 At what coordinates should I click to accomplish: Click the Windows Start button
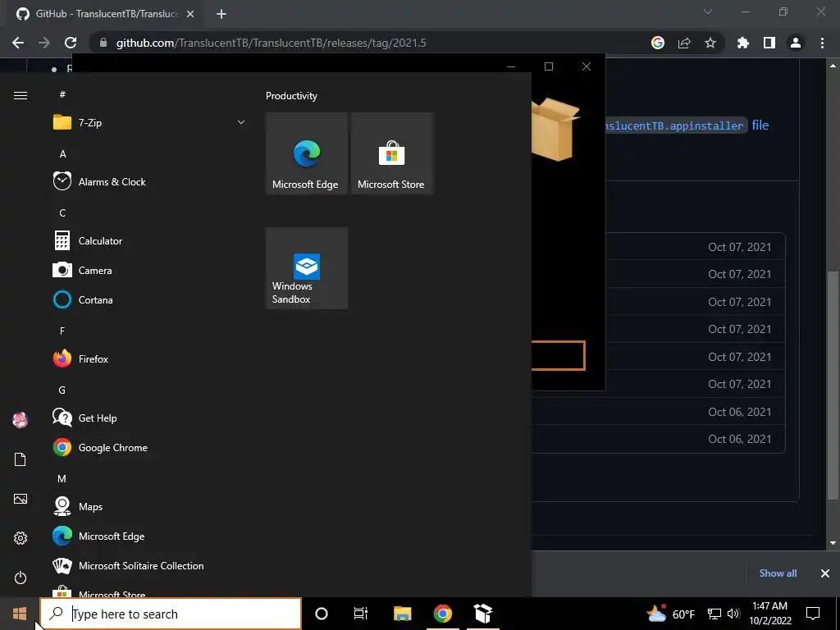coord(20,614)
